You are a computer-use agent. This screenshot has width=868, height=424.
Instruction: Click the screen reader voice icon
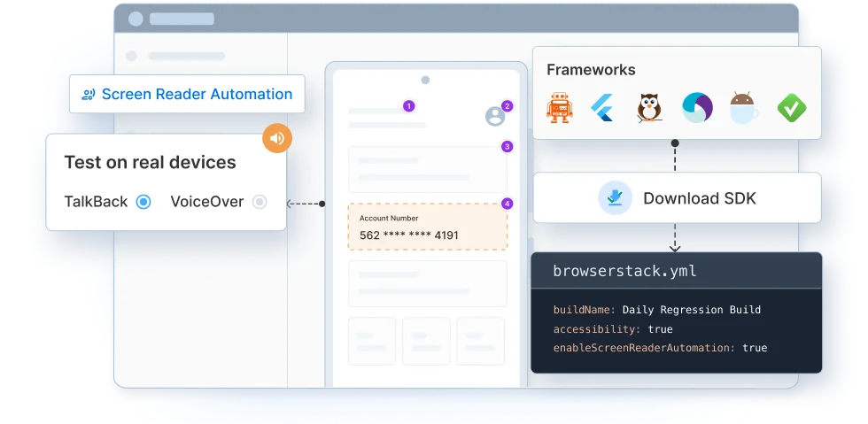pos(89,95)
